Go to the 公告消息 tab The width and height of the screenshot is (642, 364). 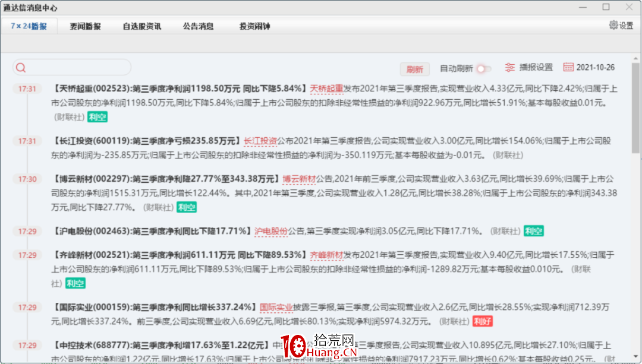198,26
